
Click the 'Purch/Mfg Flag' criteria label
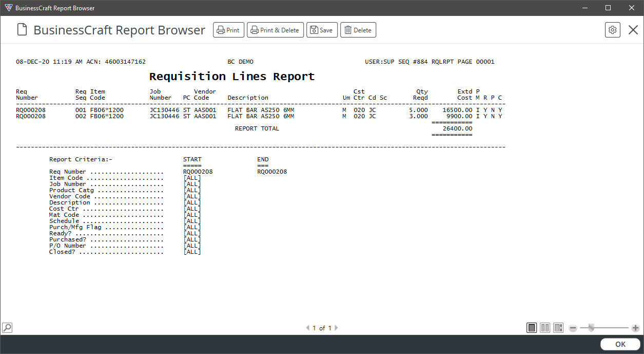click(x=75, y=227)
